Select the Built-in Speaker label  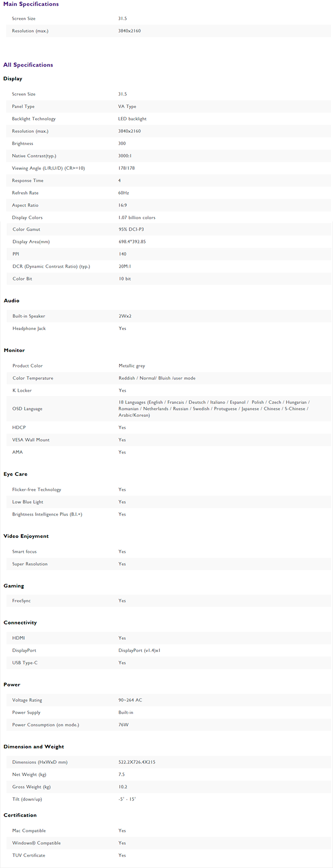tap(29, 316)
